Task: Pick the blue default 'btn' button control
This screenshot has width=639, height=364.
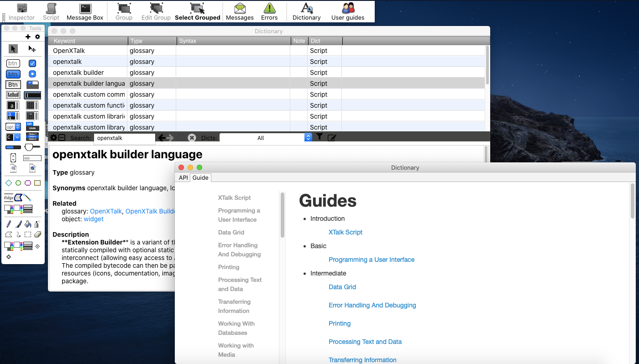Action: [x=13, y=74]
